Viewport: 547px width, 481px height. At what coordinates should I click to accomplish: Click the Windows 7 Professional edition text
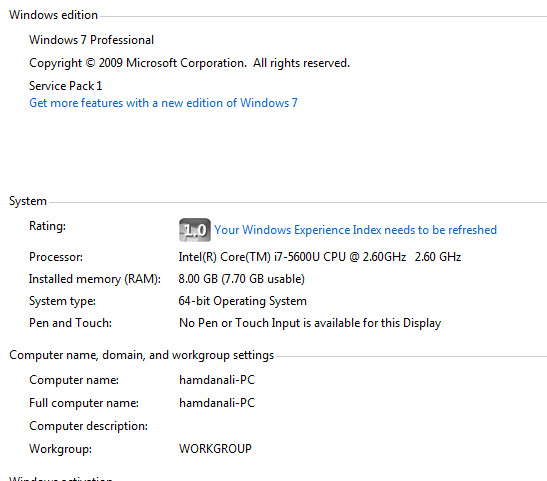click(91, 40)
